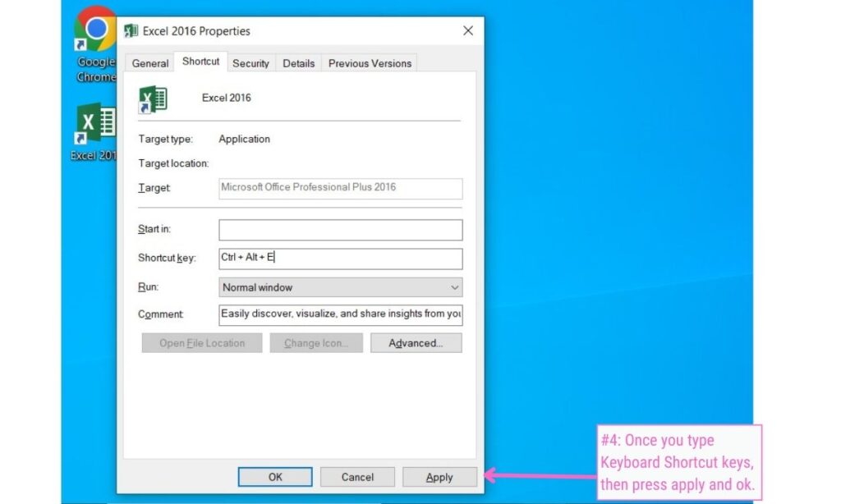
Task: View the Previous Versions tab
Action: [369, 62]
